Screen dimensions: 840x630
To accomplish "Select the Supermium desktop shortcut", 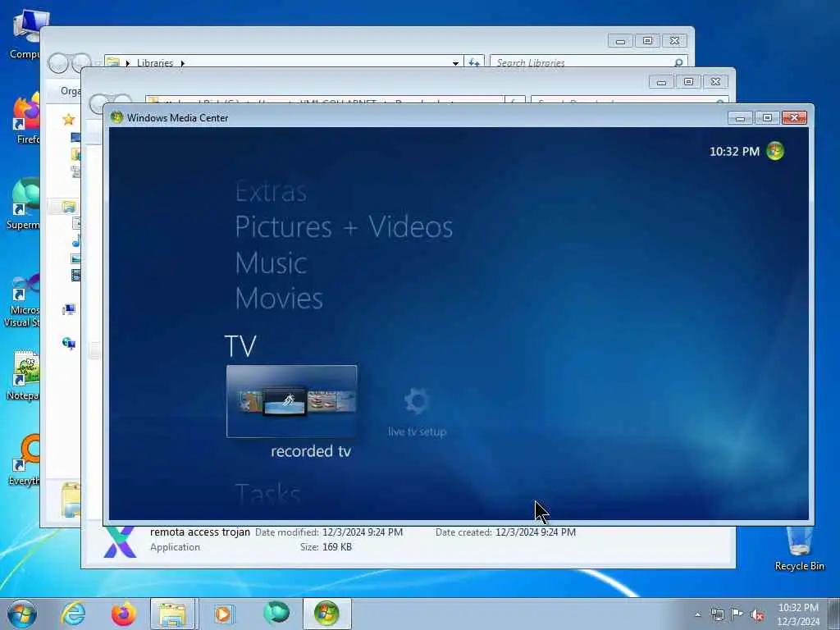I will 23,204.
